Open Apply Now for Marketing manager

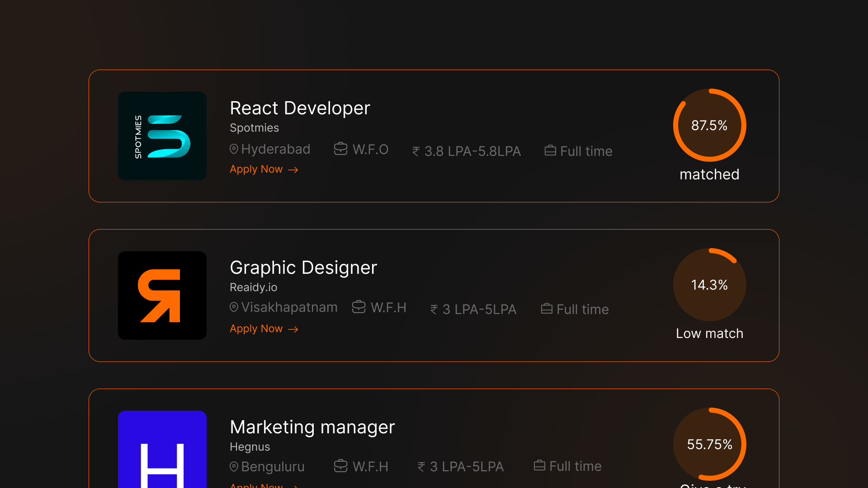coord(256,485)
